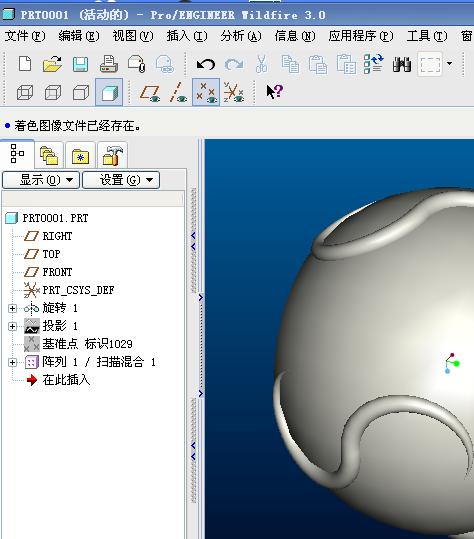Click the navigator collapse arrows on the sash
This screenshot has height=539, width=474.
pyautogui.click(x=193, y=241)
